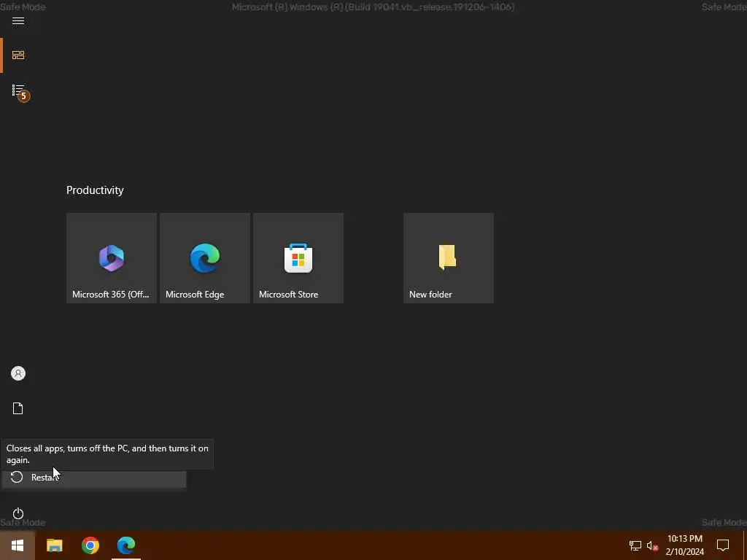Open the clock showing 10:13 PM
Screen dimensions: 747x560
684,545
